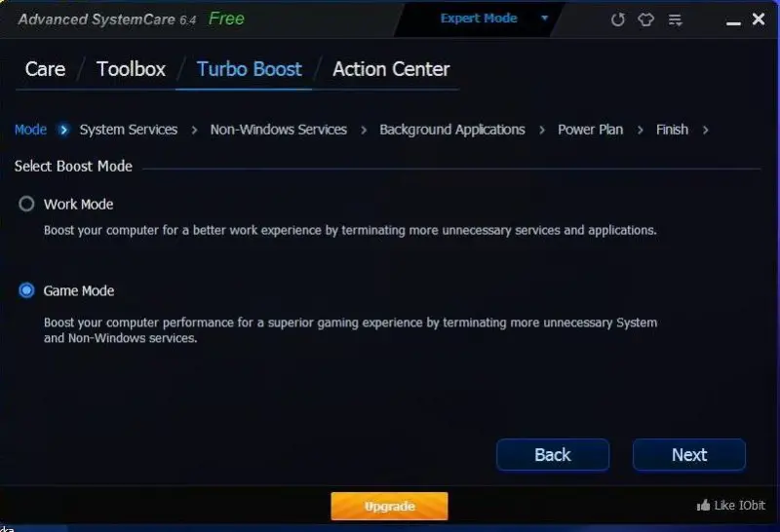Click the Next button
Screen dimensions: 780x532
[689, 454]
